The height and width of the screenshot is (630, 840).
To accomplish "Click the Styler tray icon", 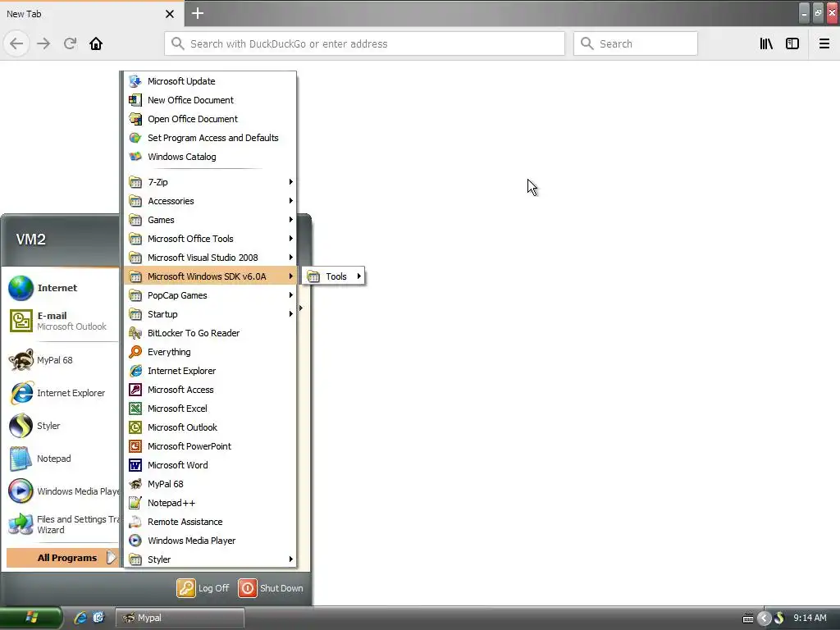I will (x=779, y=619).
